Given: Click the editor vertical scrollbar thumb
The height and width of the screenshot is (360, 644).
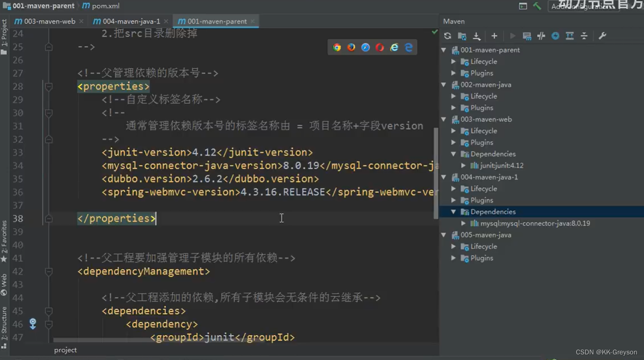Looking at the screenshot, I should 436,173.
